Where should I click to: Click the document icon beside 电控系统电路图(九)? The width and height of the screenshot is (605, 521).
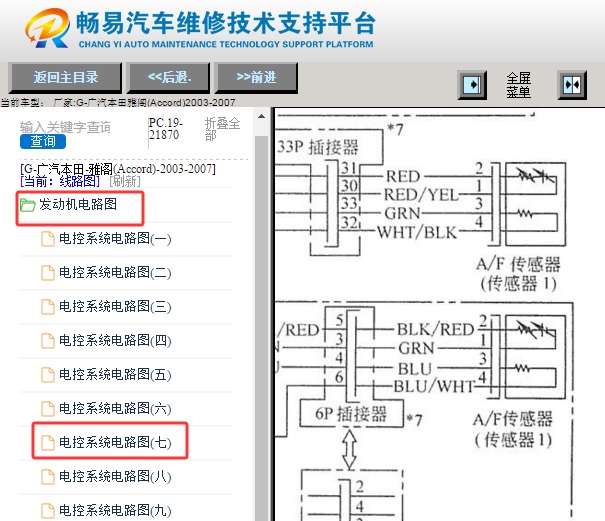tap(48, 511)
